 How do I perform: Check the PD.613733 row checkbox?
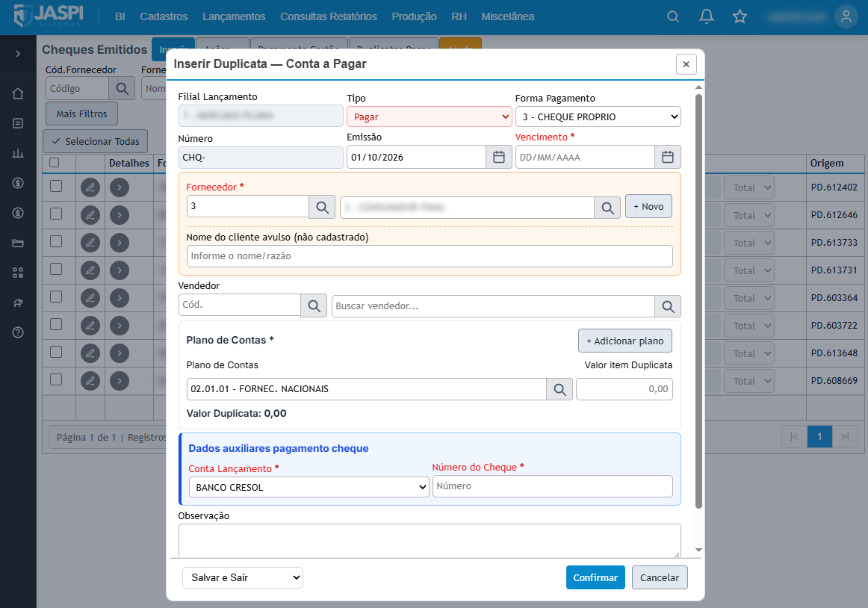56,241
